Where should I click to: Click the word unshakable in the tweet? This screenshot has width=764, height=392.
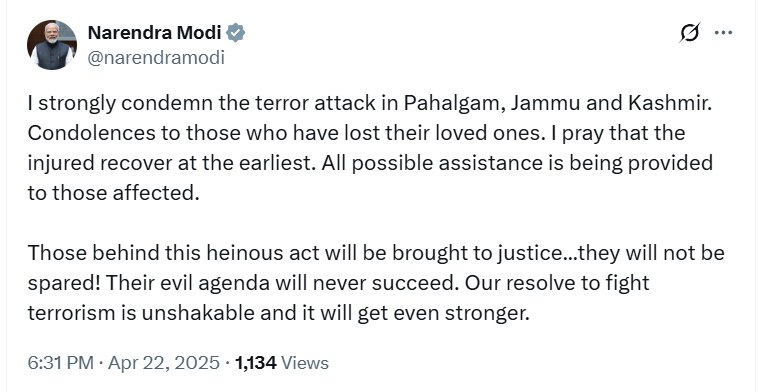click(198, 313)
